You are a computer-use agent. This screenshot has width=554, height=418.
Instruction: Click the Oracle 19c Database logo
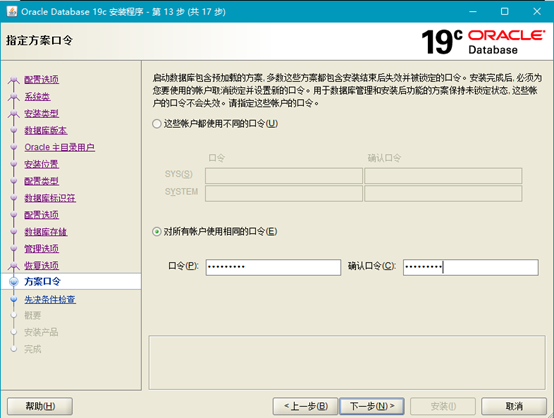(483, 42)
